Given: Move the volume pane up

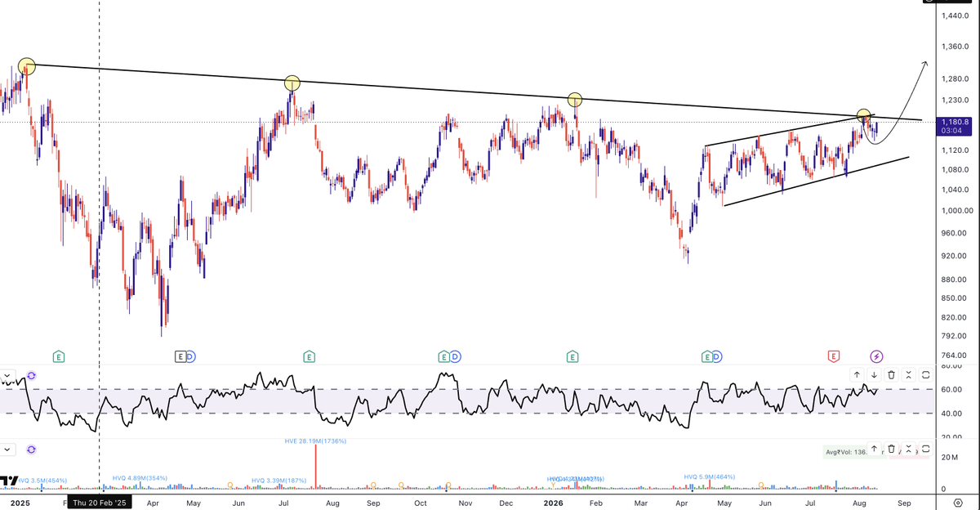Looking at the screenshot, I should (874, 449).
